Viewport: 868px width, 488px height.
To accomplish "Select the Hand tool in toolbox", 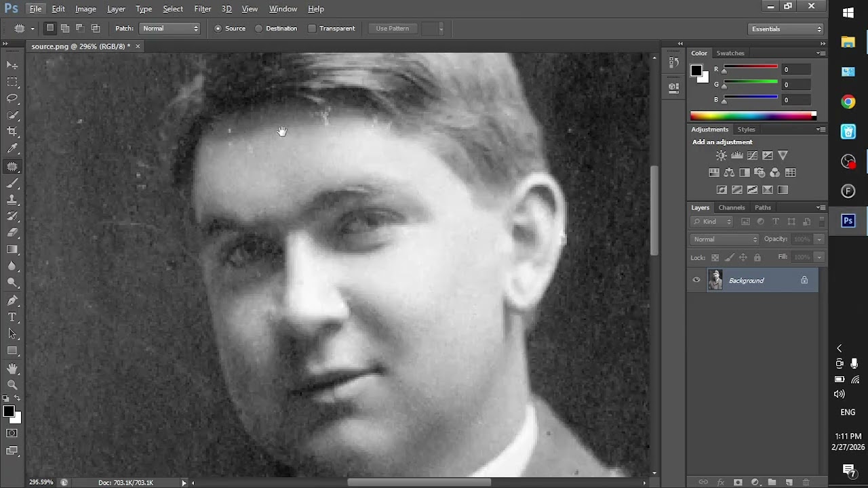I will click(12, 368).
